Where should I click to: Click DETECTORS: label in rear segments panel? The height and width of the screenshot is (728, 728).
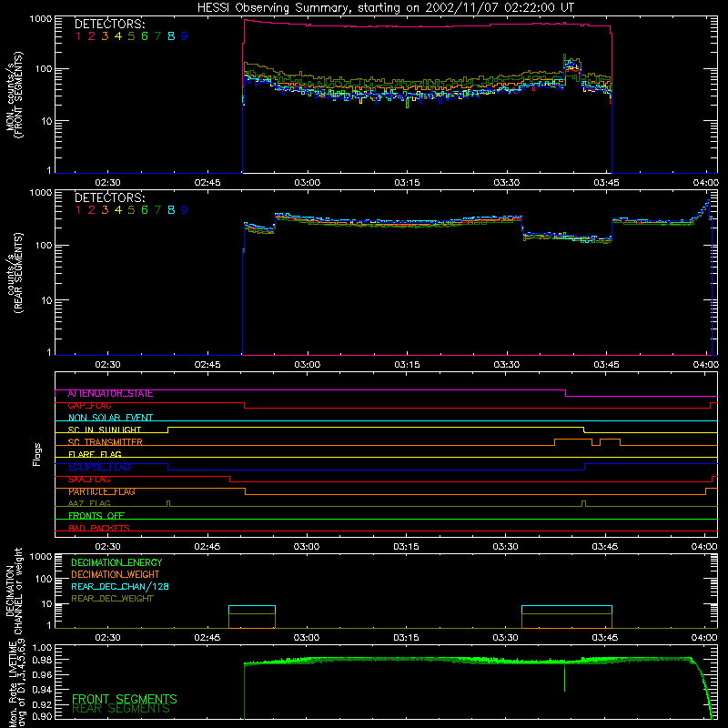pyautogui.click(x=109, y=197)
